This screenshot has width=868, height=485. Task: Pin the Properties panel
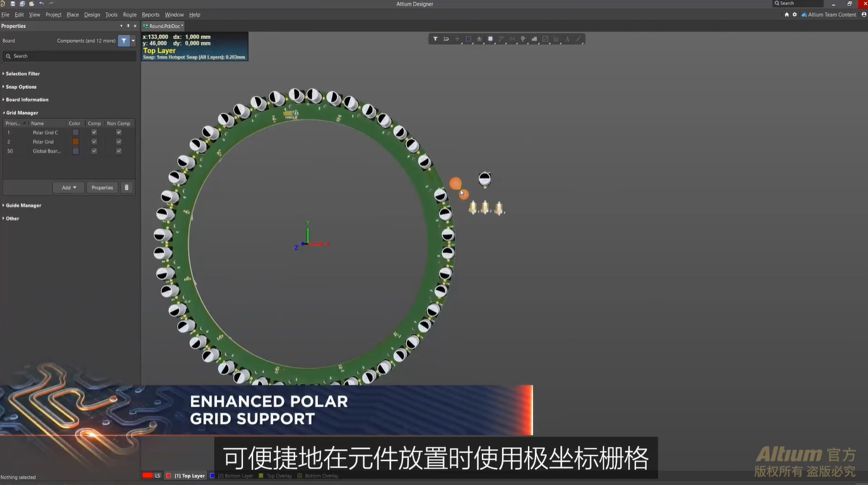click(x=128, y=26)
